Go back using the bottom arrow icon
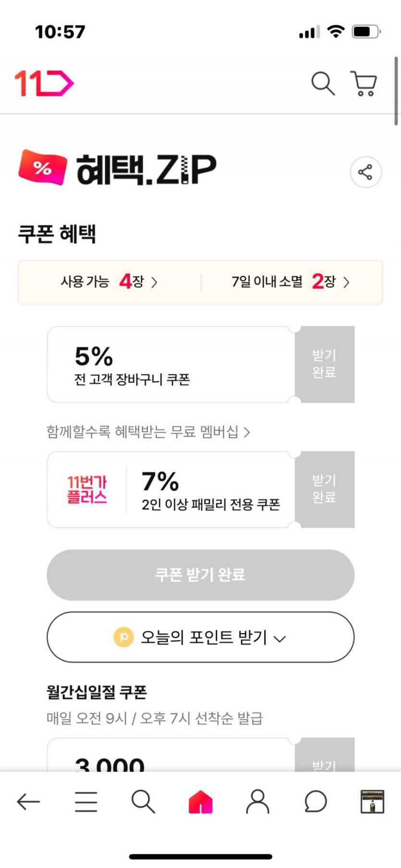Image resolution: width=401 pixels, height=868 pixels. pyautogui.click(x=28, y=801)
